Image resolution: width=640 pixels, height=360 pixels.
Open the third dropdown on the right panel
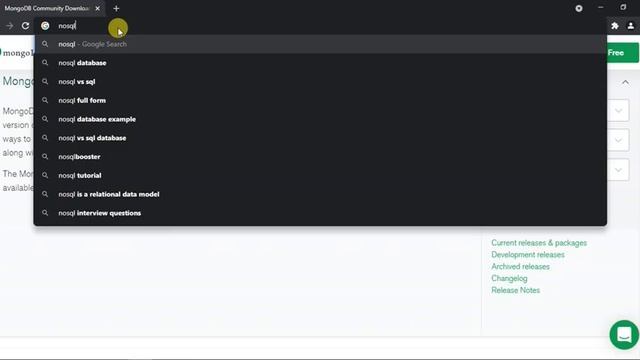coord(618,170)
